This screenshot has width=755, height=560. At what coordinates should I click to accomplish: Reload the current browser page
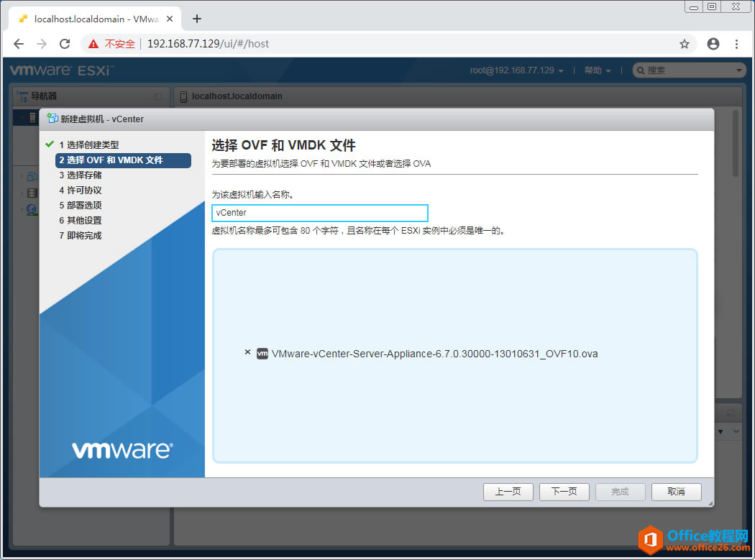[x=65, y=44]
